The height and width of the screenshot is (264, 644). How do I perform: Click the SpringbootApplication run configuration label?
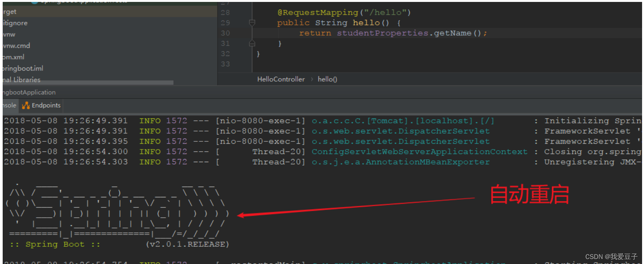[29, 92]
